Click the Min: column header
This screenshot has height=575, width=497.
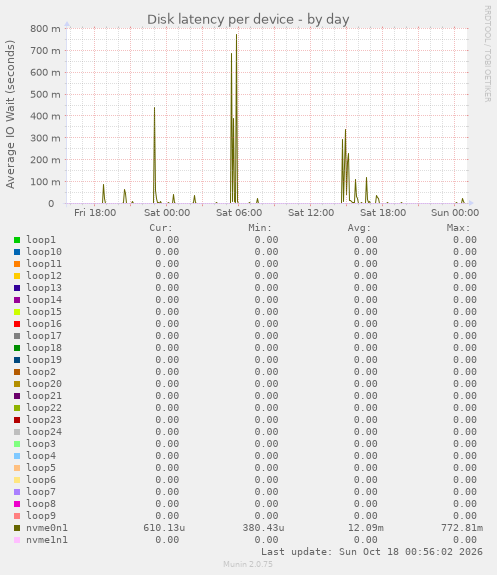click(260, 228)
